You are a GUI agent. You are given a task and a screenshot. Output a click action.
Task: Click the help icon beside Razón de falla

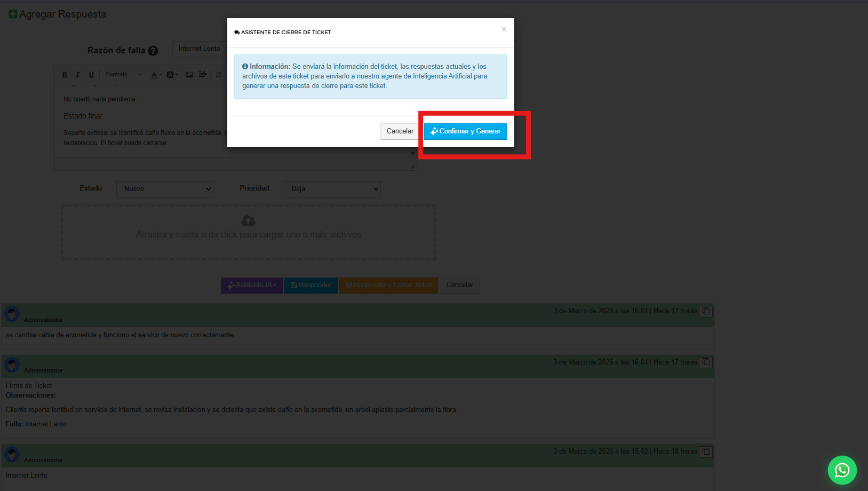tap(153, 51)
